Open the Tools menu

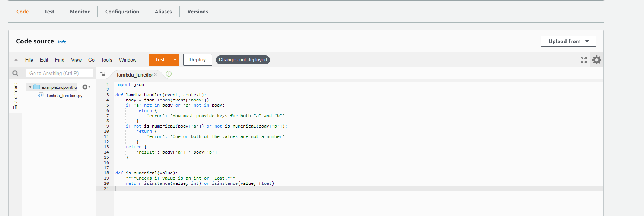(x=106, y=60)
